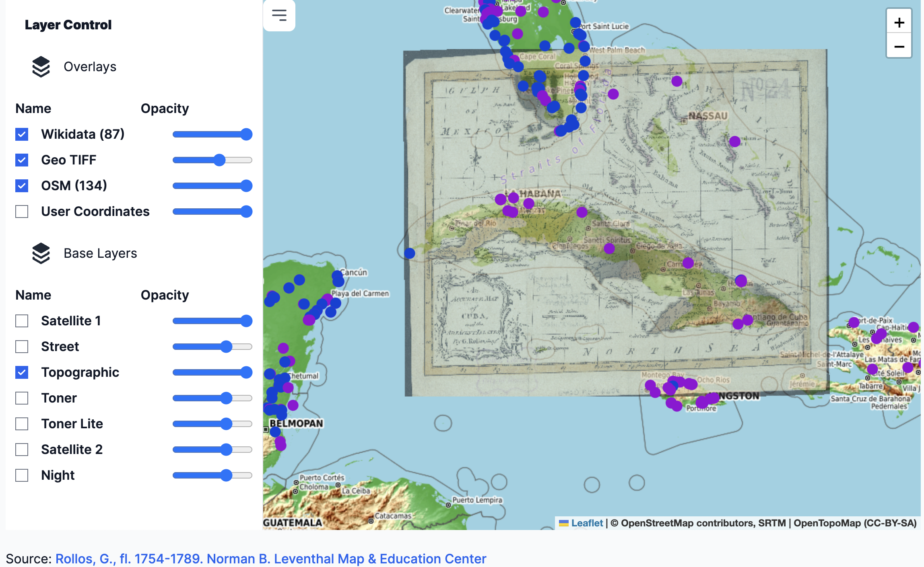Check the Satellite 1 base layer

(22, 321)
